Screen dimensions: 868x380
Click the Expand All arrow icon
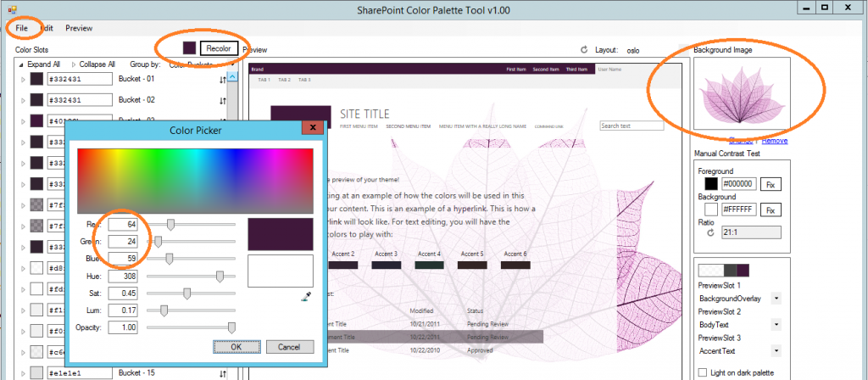click(x=21, y=64)
